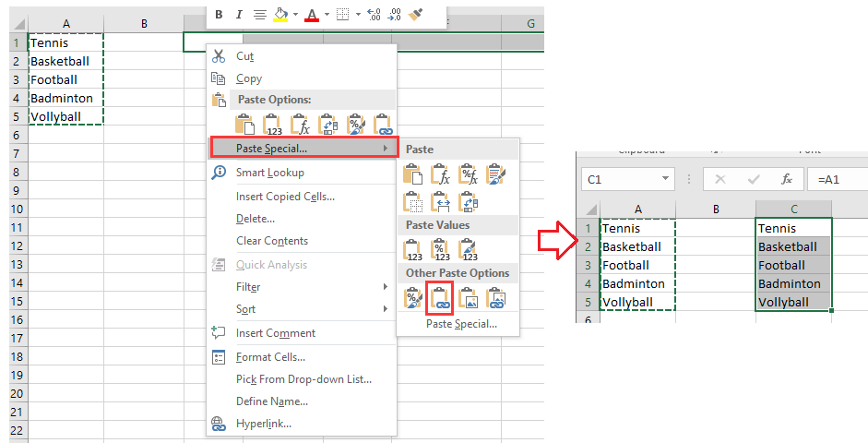Choose Format Cells from context menu
The height and width of the screenshot is (443, 868).
click(x=270, y=357)
